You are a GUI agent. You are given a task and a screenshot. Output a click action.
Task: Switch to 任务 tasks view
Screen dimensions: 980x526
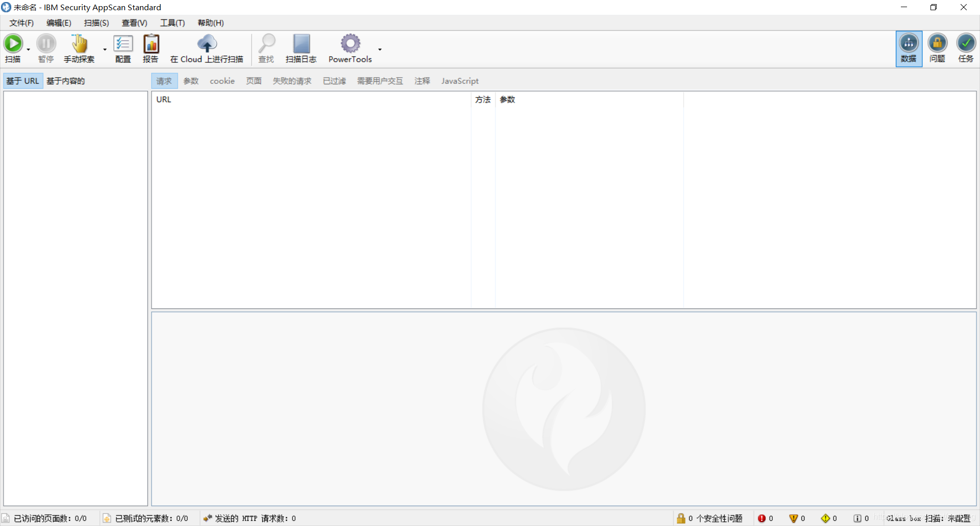click(966, 49)
